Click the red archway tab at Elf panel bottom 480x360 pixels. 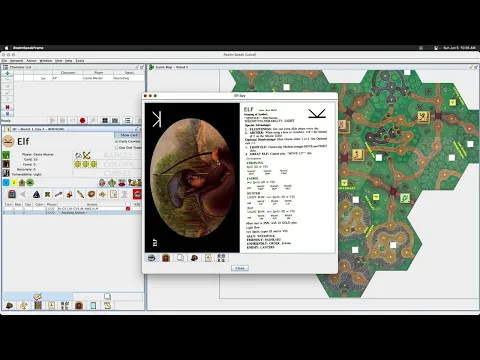click(x=79, y=305)
